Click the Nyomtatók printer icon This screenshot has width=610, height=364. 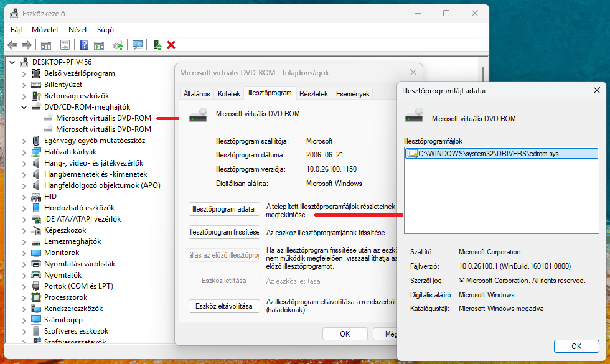pos(36,275)
